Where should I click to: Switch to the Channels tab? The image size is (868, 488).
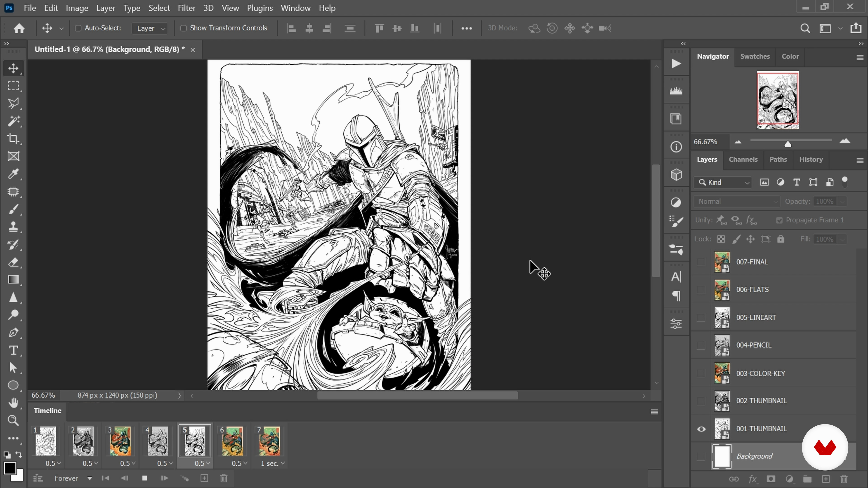(x=743, y=160)
